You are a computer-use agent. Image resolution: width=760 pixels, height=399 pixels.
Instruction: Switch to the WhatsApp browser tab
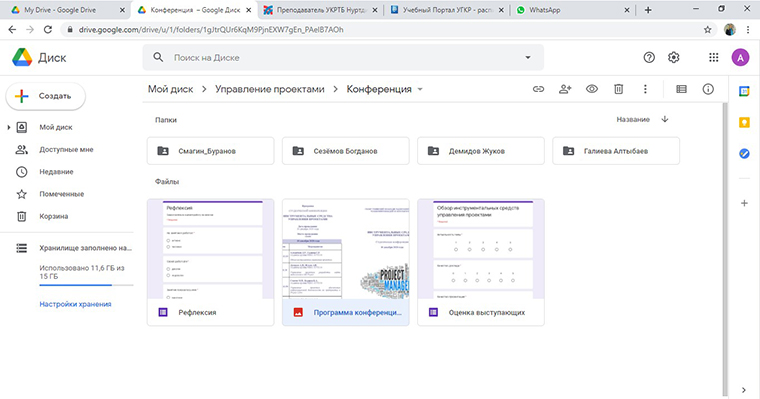[x=572, y=10]
